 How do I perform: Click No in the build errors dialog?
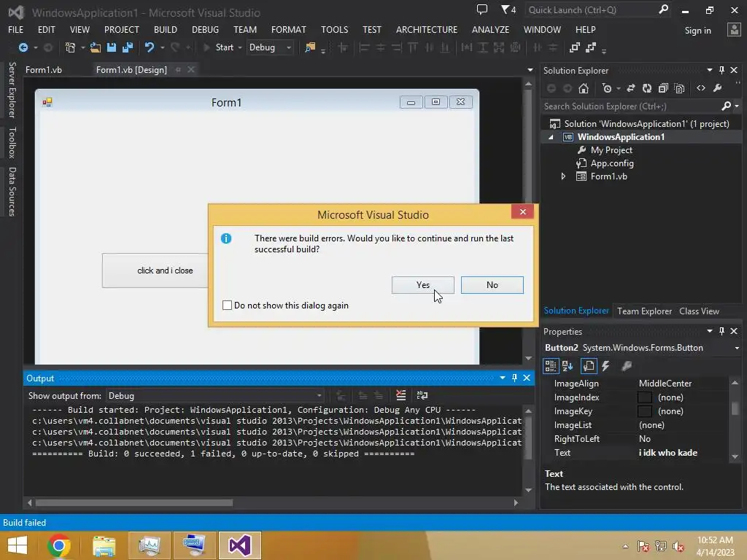coord(492,285)
